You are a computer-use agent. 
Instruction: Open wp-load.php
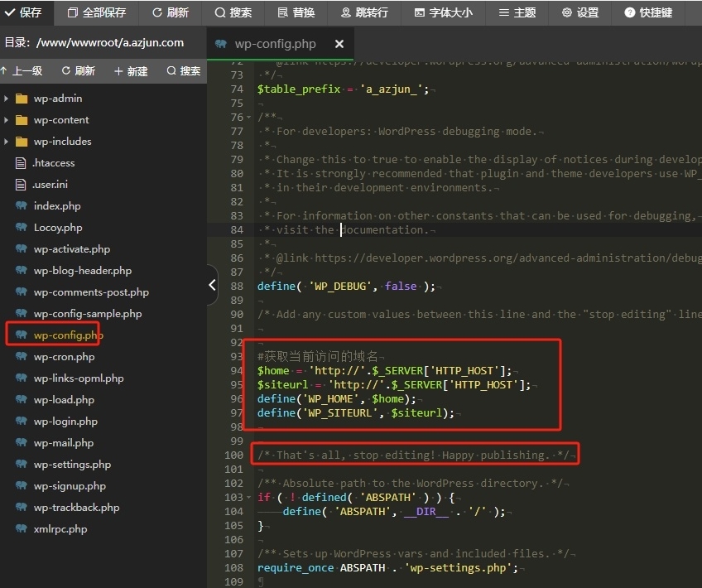64,399
